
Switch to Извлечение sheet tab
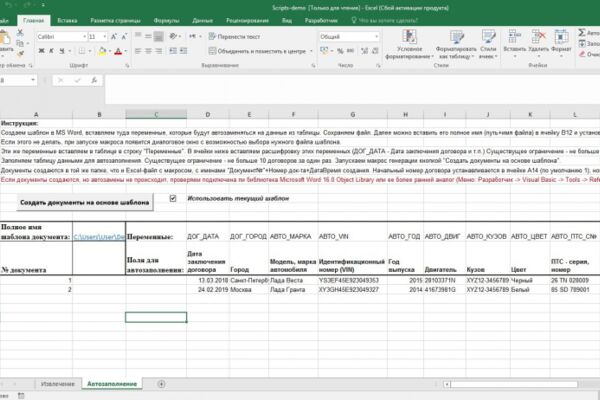pyautogui.click(x=58, y=384)
